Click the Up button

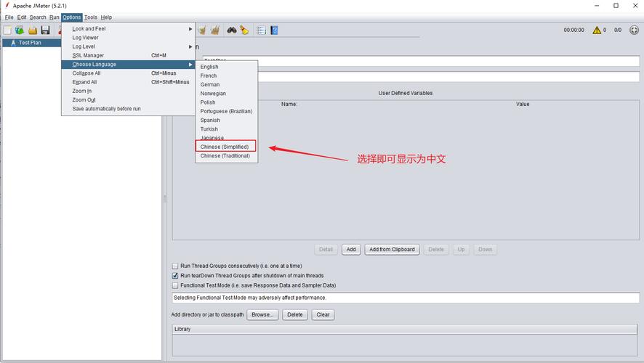(x=462, y=250)
